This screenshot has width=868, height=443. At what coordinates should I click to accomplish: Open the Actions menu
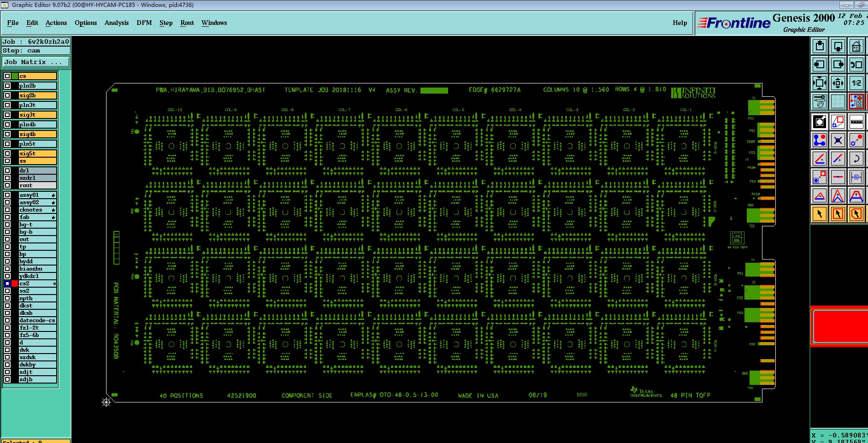(56, 23)
